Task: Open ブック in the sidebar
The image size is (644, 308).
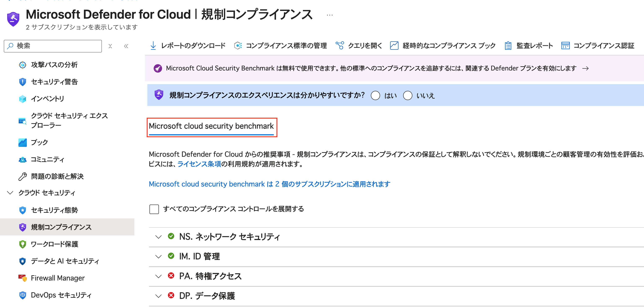Action: [x=39, y=142]
